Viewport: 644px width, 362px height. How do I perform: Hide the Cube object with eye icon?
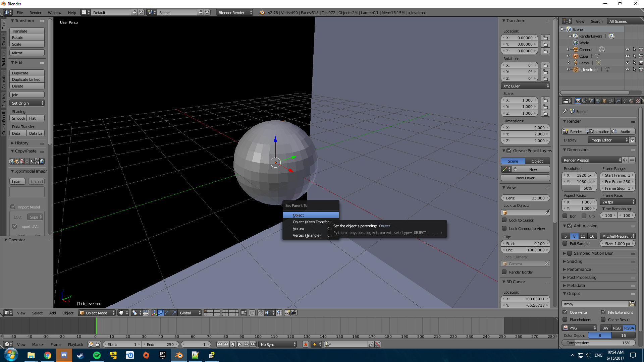pyautogui.click(x=627, y=56)
